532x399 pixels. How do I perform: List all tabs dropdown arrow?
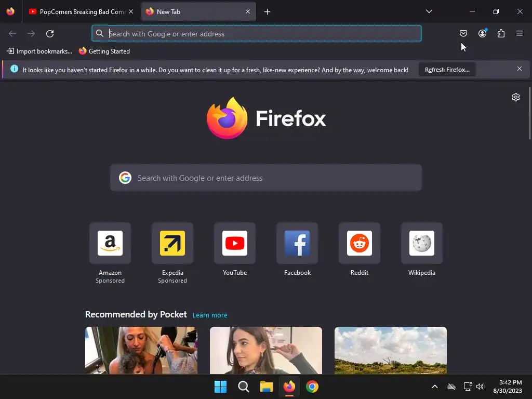tap(429, 11)
